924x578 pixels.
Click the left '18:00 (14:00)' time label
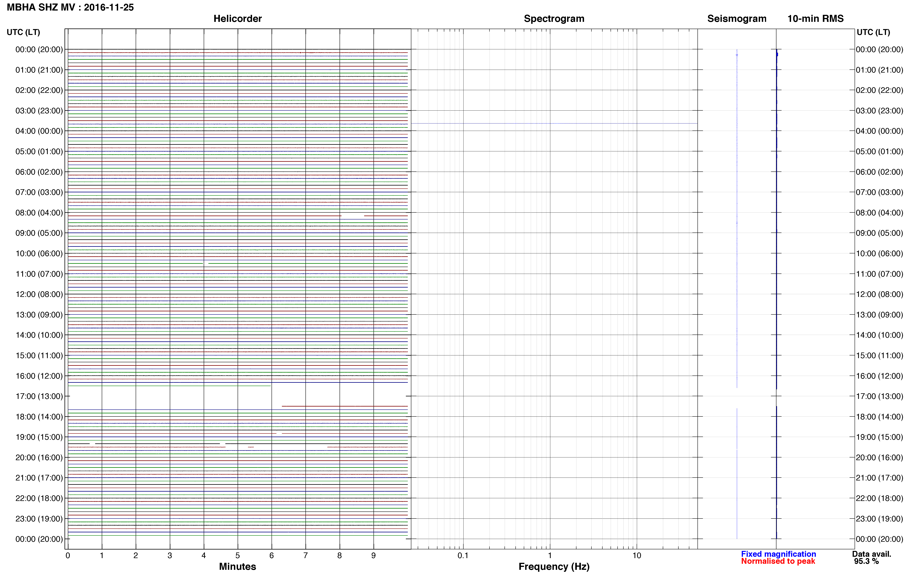(39, 417)
